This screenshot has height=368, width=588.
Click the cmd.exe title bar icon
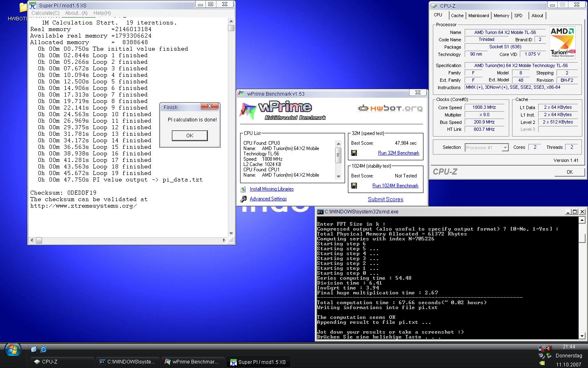321,212
